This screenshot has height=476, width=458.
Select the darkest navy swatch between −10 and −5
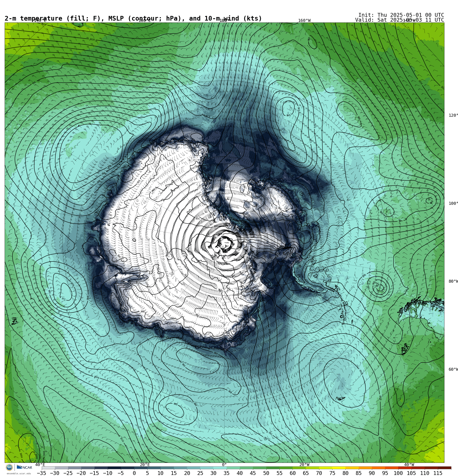pos(114,468)
